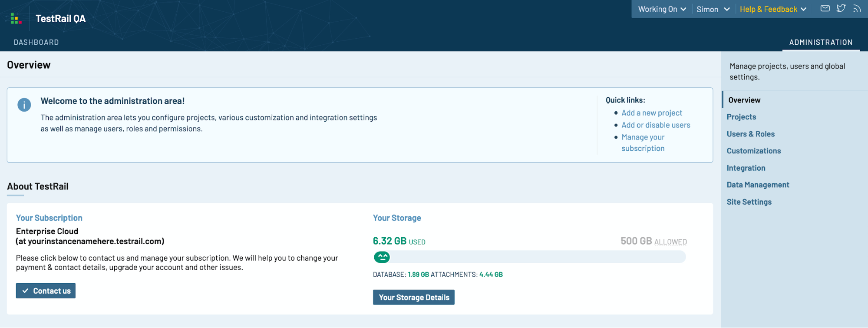Click the storage usage progress bar

[x=529, y=257]
